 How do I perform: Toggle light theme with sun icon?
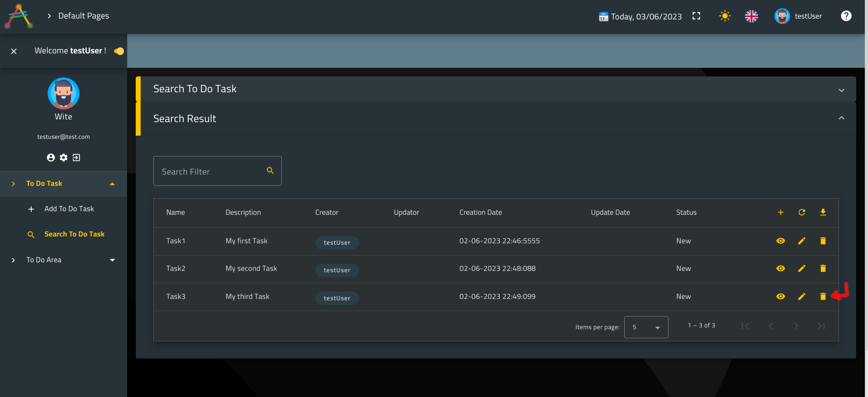tap(725, 16)
